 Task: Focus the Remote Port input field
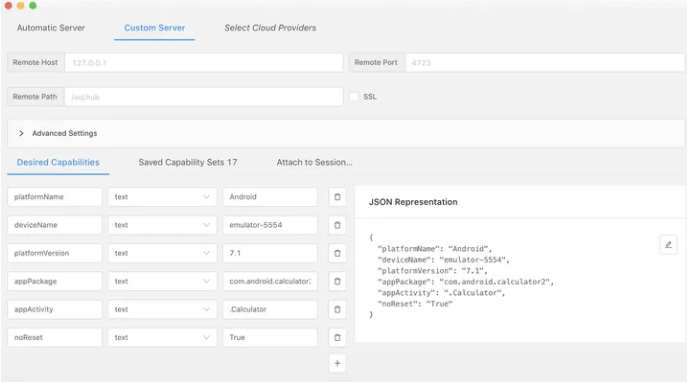(544, 63)
